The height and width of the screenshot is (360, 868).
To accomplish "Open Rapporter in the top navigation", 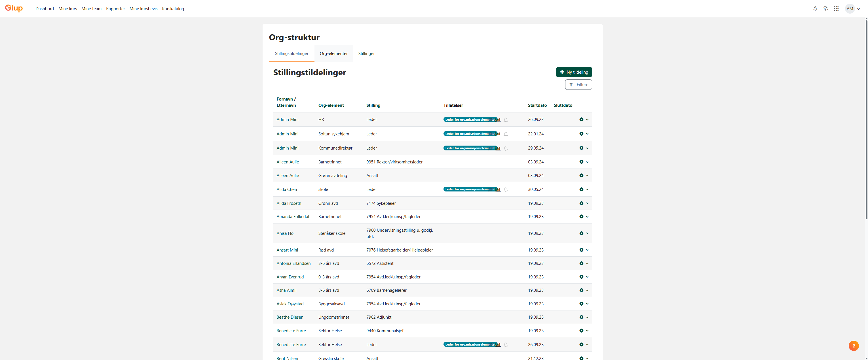I will coord(115,9).
